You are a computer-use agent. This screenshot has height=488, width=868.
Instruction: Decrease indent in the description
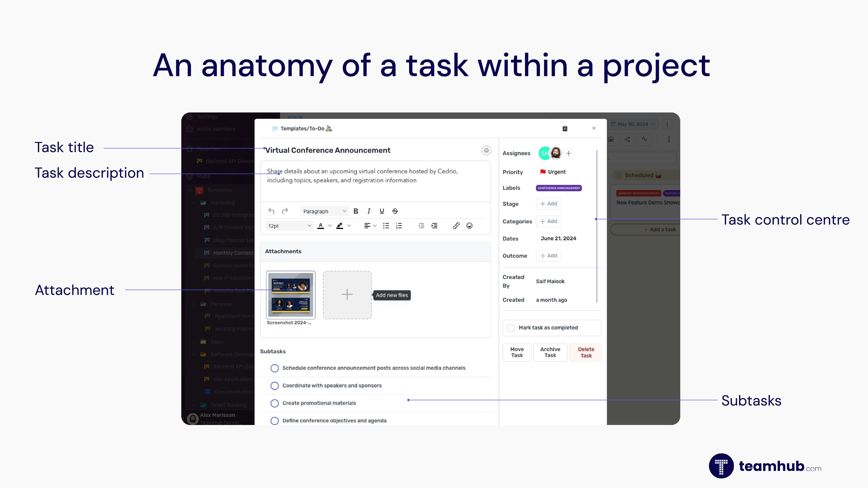[421, 226]
